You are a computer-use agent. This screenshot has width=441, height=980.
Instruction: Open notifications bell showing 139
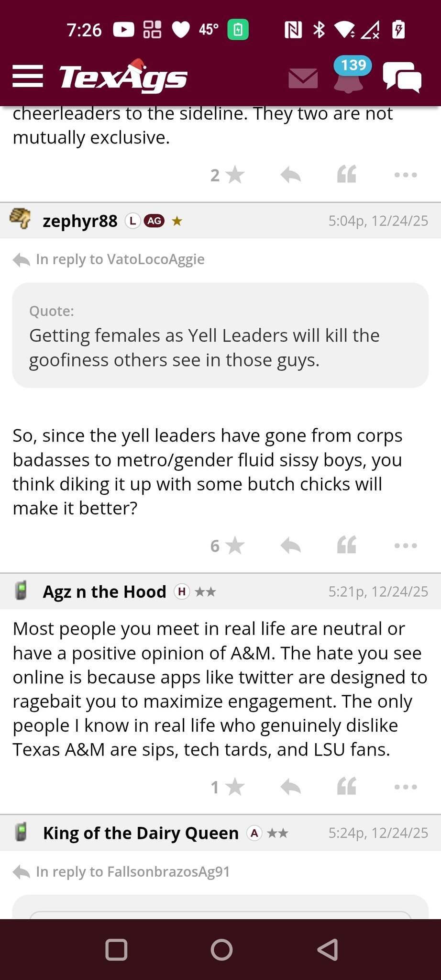[349, 76]
